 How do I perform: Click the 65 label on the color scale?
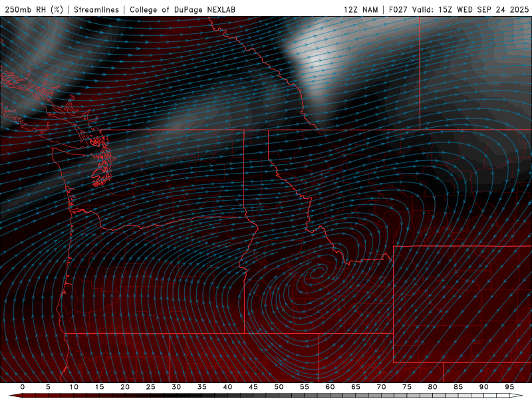click(x=356, y=387)
